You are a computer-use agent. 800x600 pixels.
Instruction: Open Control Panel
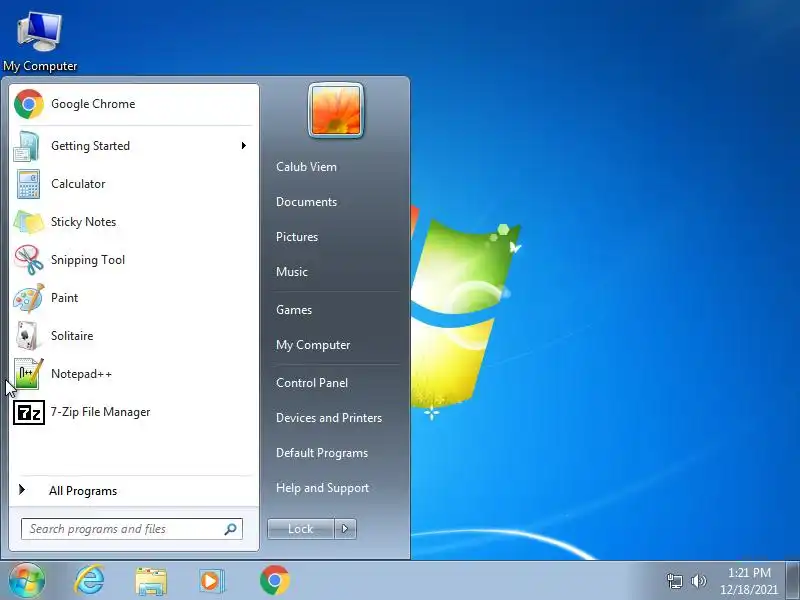(x=312, y=383)
